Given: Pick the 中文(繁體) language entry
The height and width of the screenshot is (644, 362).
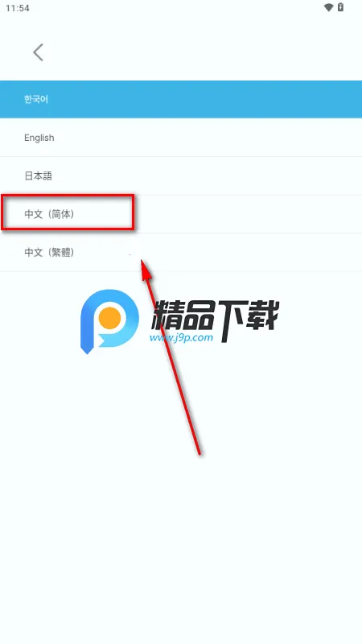Looking at the screenshot, I should pos(181,252).
